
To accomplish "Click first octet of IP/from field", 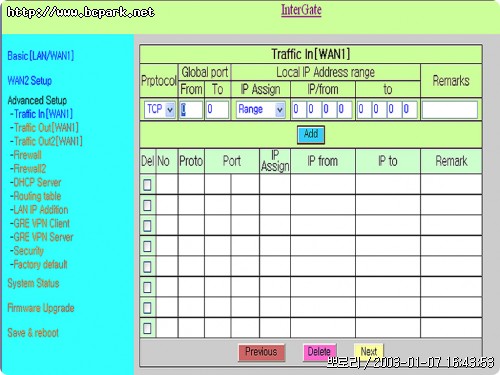I will [x=299, y=109].
